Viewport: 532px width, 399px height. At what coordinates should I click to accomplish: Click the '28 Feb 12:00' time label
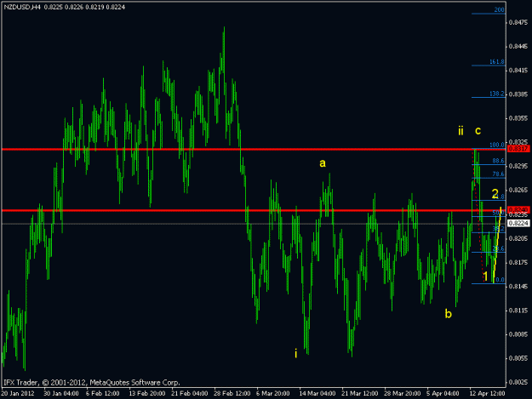click(232, 394)
